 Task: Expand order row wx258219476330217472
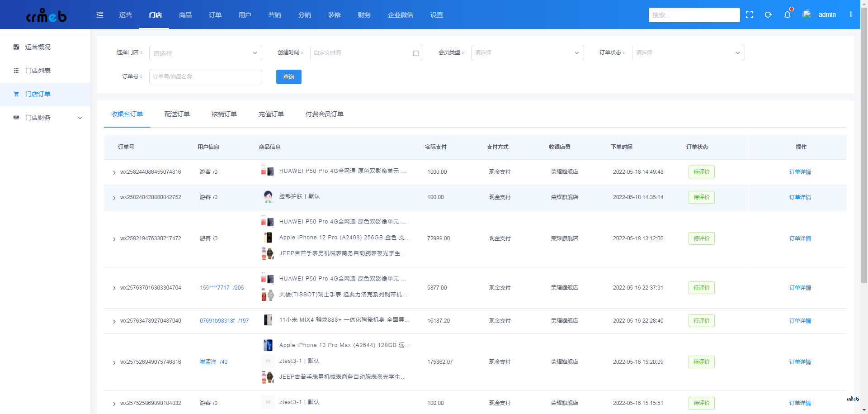114,239
